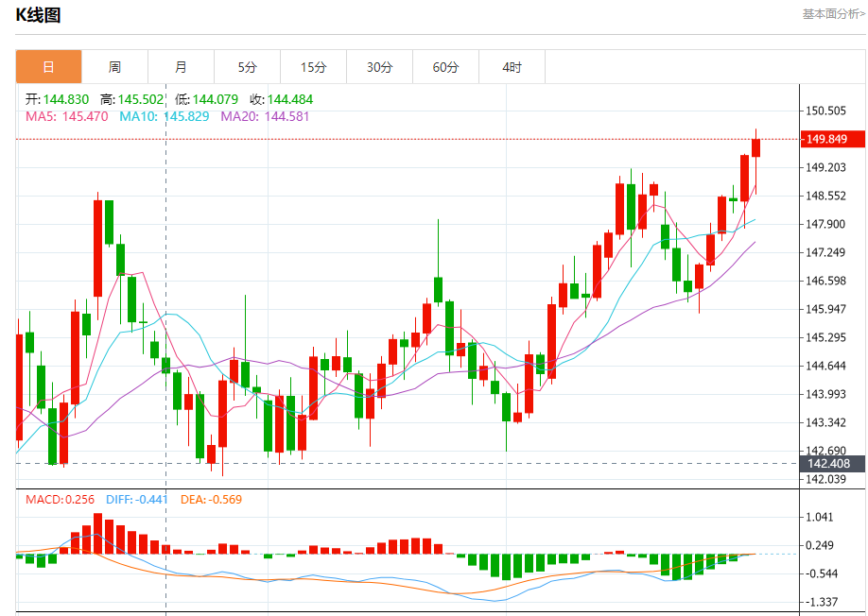Click the DIFF:-0.441 indicator value

coord(137,500)
